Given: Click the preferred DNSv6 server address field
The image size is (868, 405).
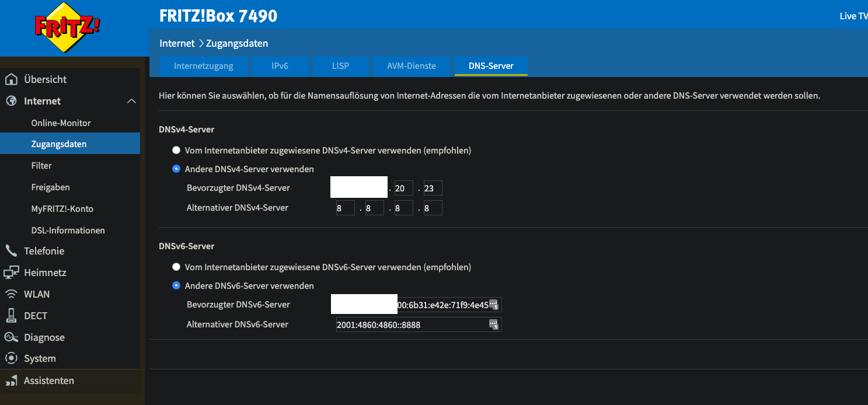Looking at the screenshot, I should point(419,305).
